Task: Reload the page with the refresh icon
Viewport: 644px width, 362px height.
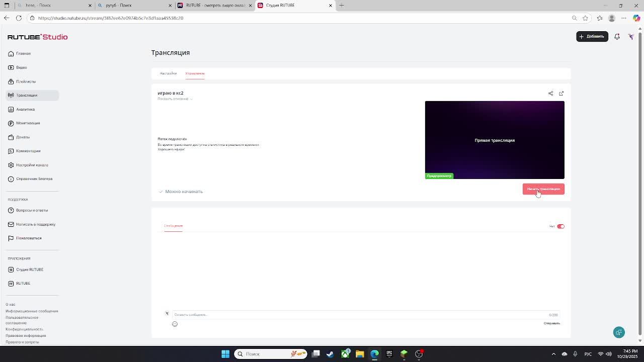Action: (x=19, y=18)
